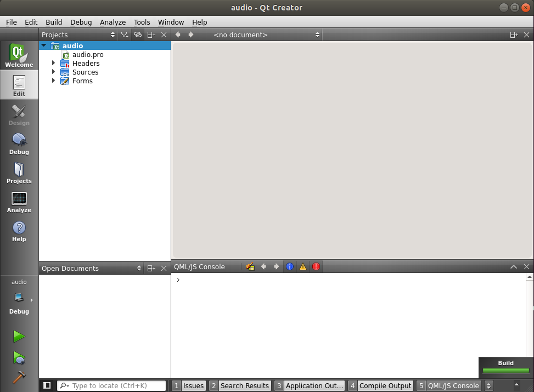Open the Analyze mode
Viewport: 534px width, 392px height.
pyautogui.click(x=19, y=201)
